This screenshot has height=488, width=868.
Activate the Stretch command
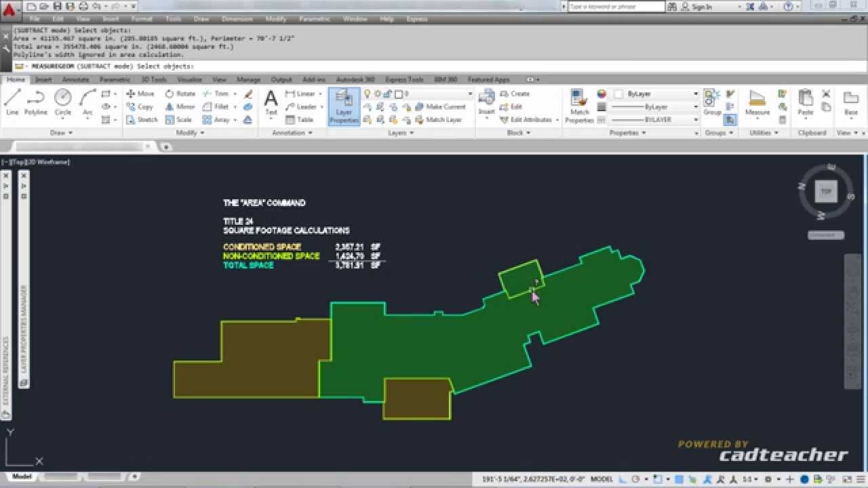[142, 119]
